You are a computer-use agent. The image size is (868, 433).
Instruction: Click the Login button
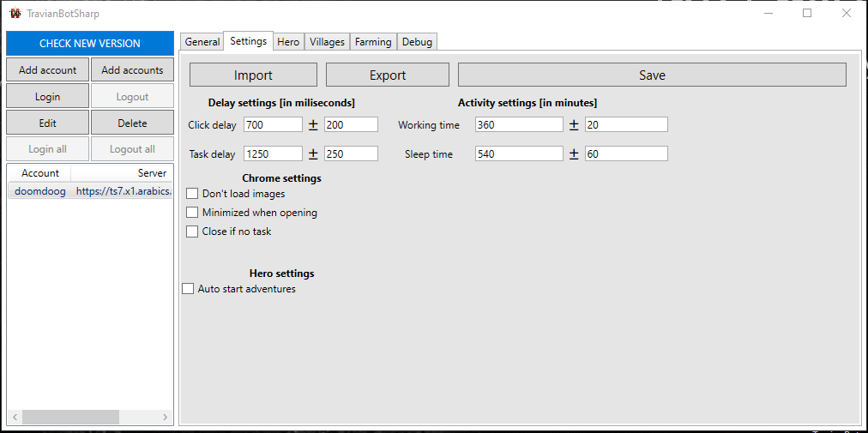pyautogui.click(x=48, y=96)
